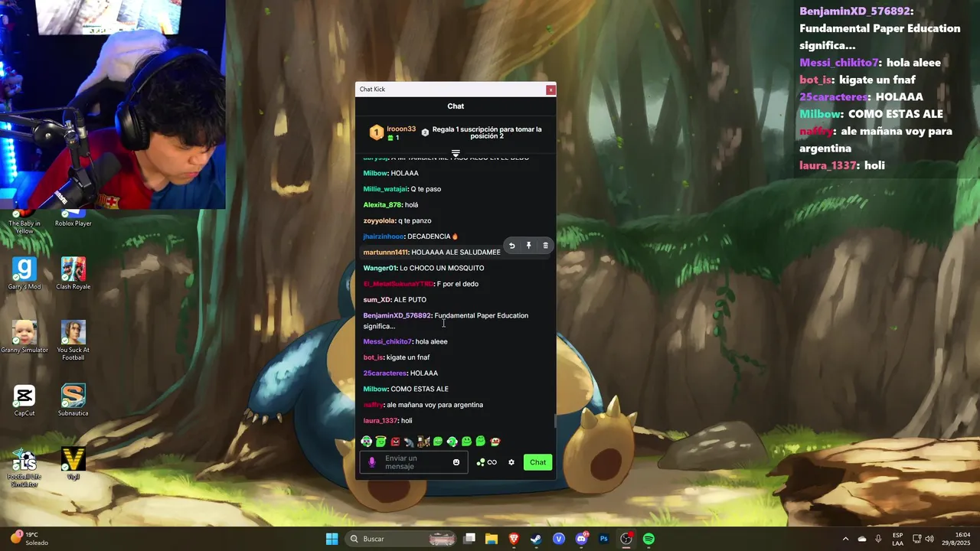Click username laura_1337 in chat window

click(381, 421)
